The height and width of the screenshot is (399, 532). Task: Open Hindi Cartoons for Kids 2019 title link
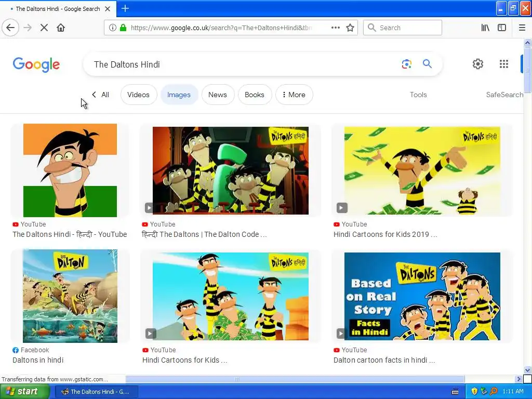pos(385,234)
